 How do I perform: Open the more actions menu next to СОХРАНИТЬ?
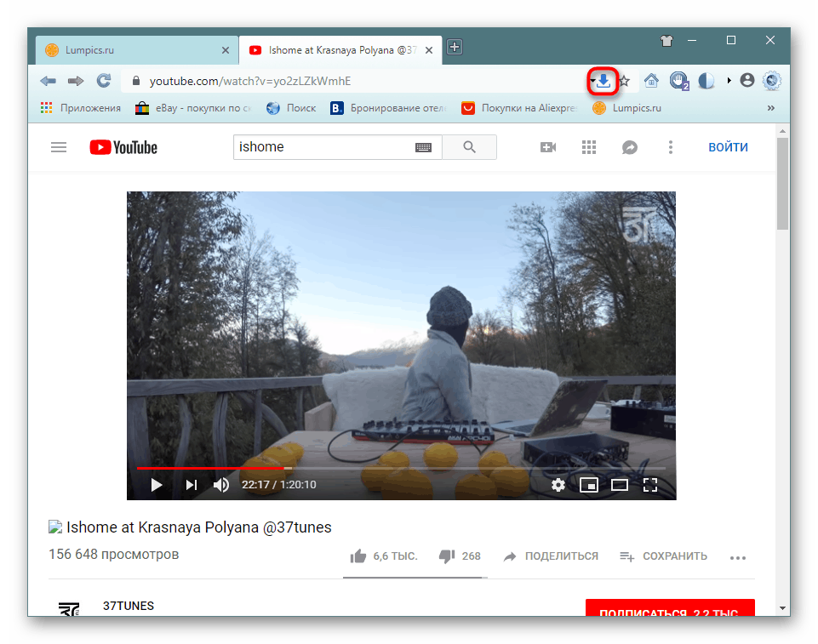click(x=737, y=557)
